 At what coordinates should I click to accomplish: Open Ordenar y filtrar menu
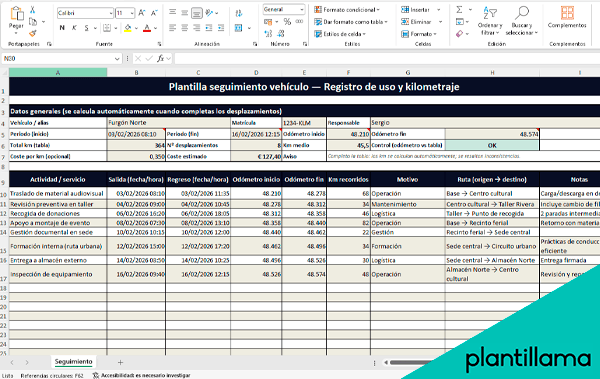pyautogui.click(x=490, y=21)
